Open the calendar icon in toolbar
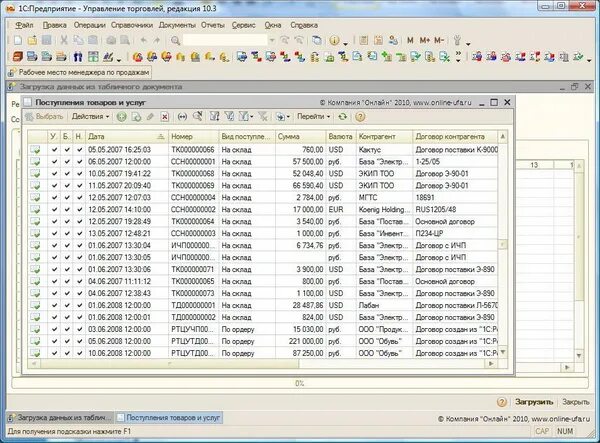This screenshot has height=443, width=600. [x=378, y=40]
